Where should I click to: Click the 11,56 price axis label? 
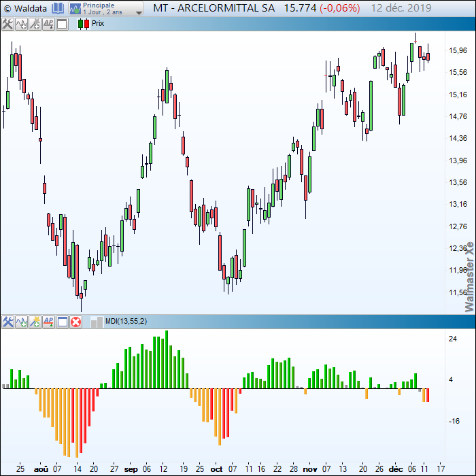[458, 292]
